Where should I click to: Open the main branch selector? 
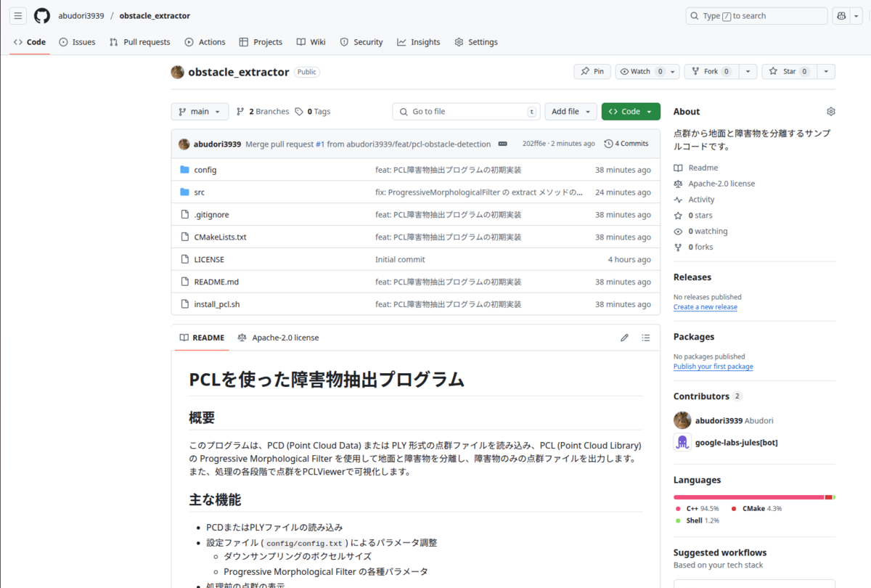200,112
